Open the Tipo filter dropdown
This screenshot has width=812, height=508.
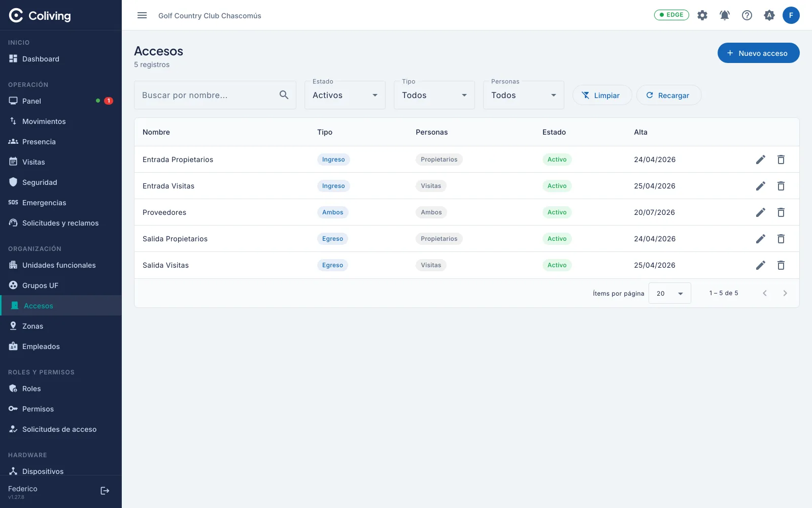[434, 95]
